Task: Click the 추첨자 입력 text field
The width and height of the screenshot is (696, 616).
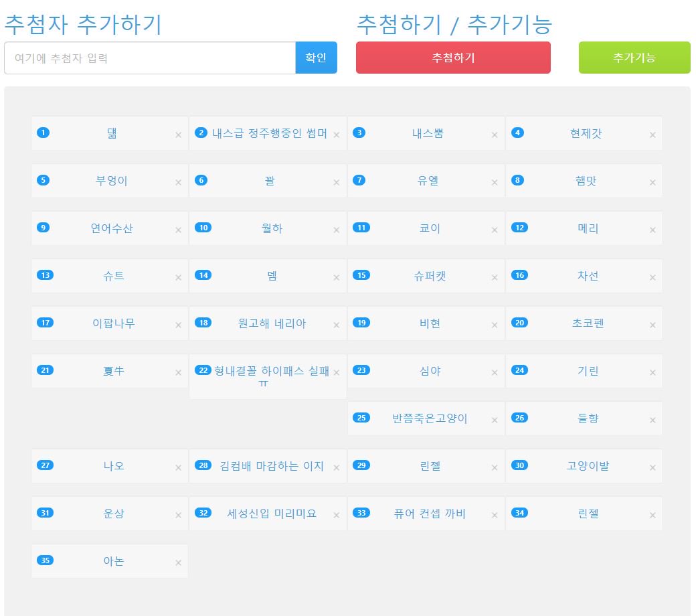Action: [150, 58]
